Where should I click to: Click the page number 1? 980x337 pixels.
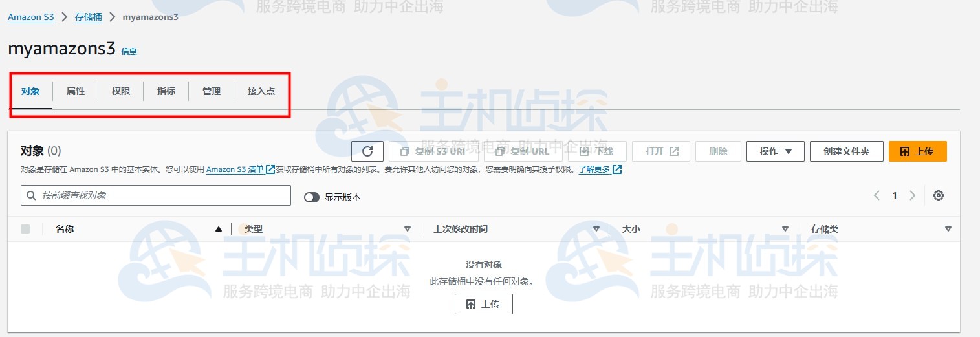(x=895, y=195)
